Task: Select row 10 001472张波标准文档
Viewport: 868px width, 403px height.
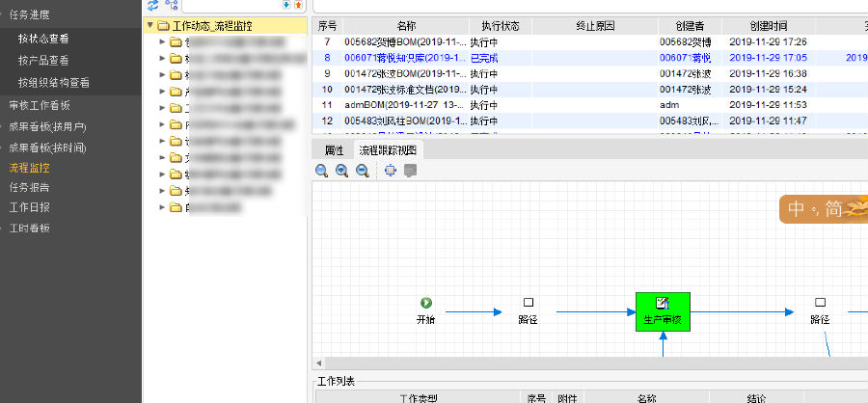Action: (x=590, y=89)
